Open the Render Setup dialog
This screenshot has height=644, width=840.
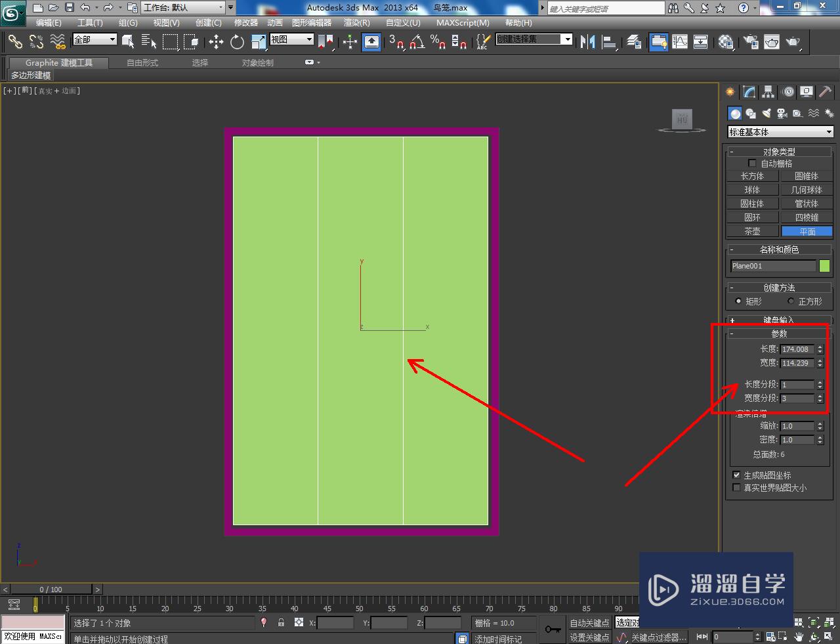tap(750, 42)
